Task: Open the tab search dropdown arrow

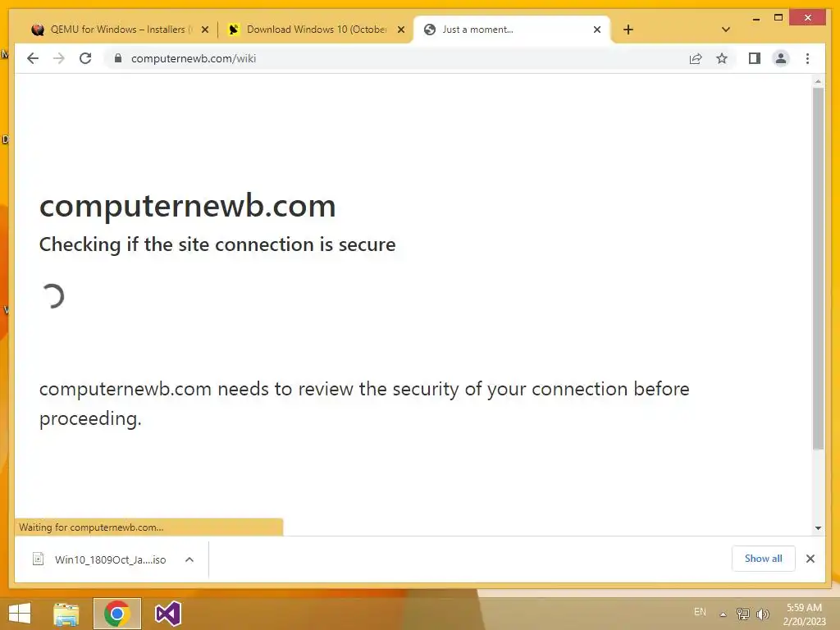Action: click(x=725, y=30)
